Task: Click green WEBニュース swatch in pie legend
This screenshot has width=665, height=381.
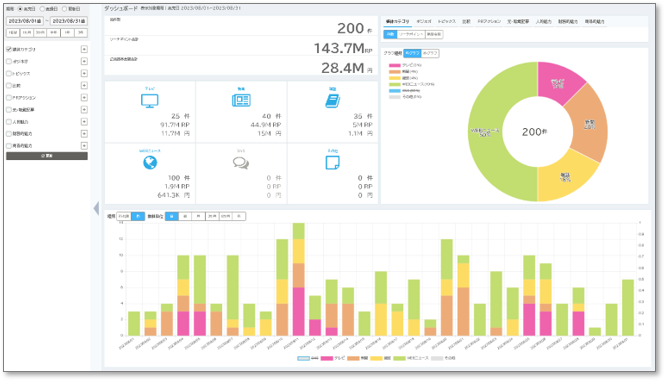Action: 395,84
